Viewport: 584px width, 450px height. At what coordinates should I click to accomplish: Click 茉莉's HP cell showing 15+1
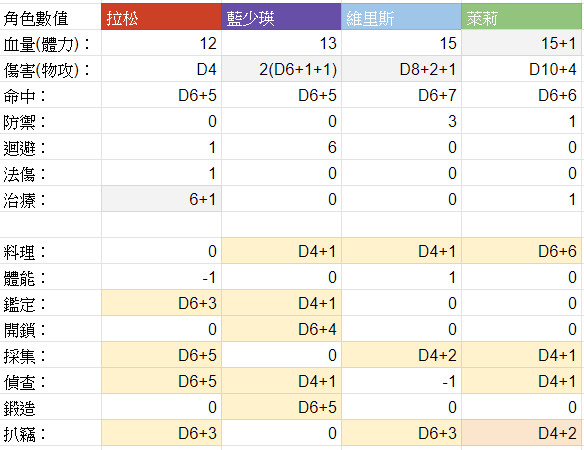click(521, 43)
